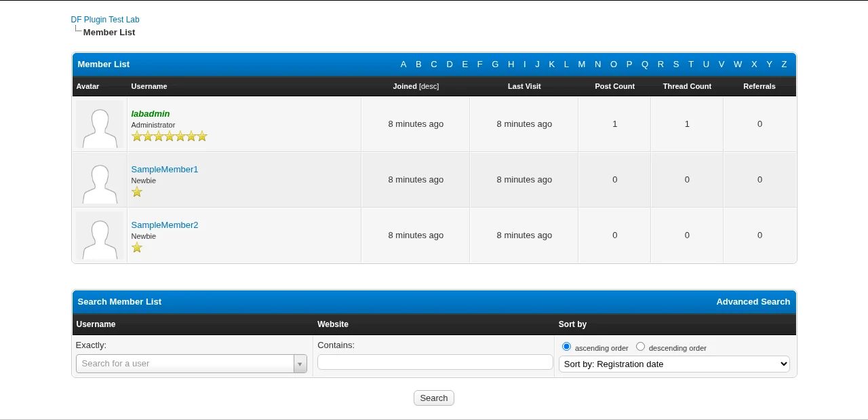
Task: Filter members by letter C
Action: [x=434, y=64]
